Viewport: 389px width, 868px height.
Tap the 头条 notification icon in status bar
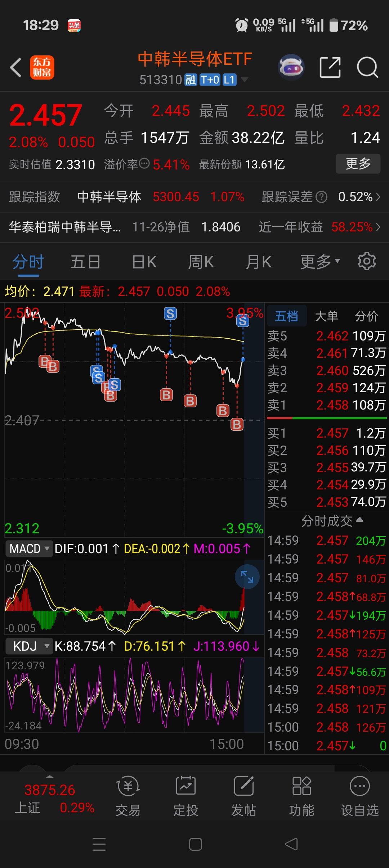[x=74, y=26]
